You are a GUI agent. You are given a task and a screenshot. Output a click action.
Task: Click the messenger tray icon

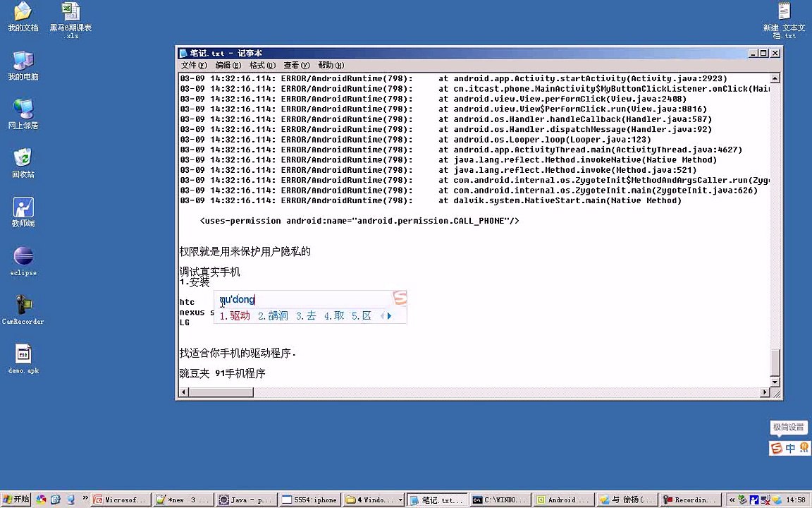tap(777, 500)
